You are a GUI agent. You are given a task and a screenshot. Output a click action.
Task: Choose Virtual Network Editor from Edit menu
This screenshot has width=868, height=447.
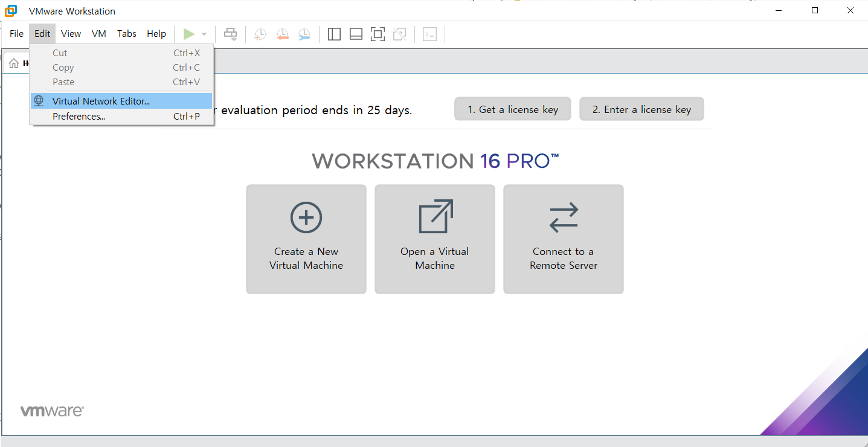click(x=121, y=101)
